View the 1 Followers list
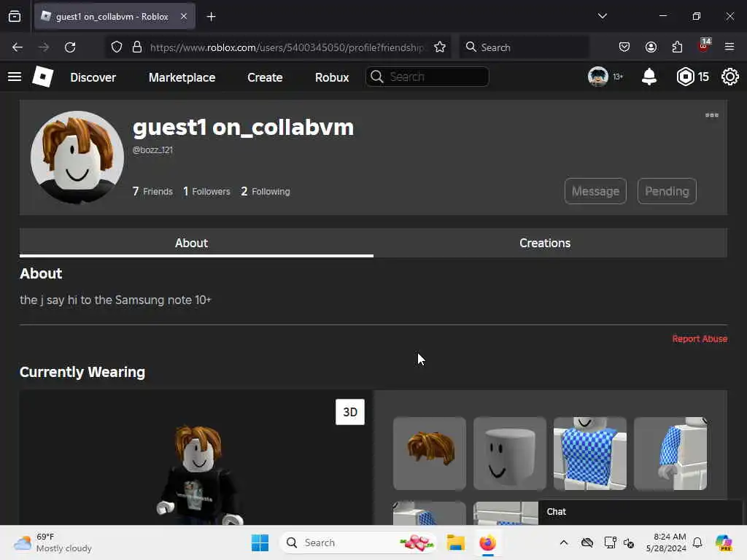747x560 pixels. pos(206,191)
